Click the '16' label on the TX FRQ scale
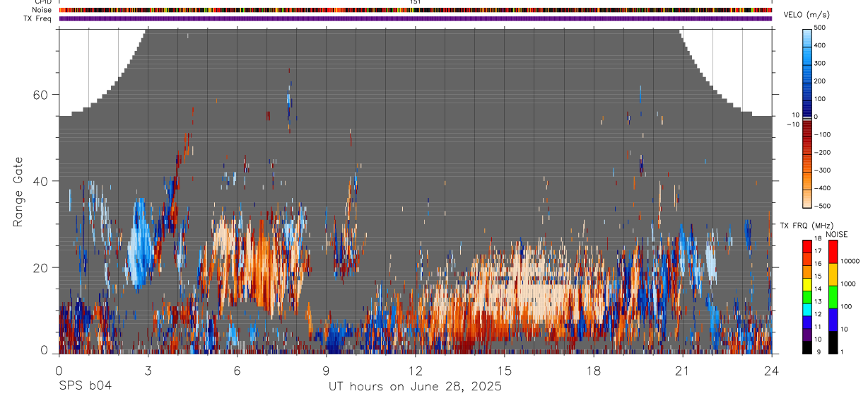Screen dimensions: 868x401 pyautogui.click(x=818, y=265)
